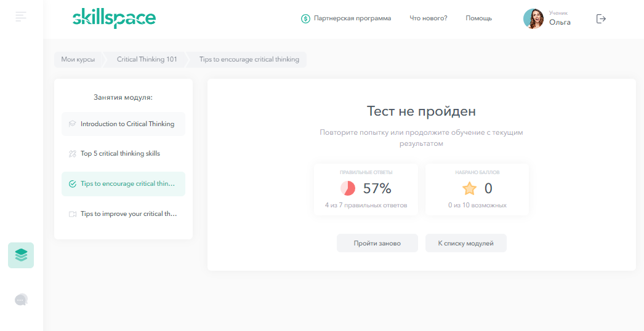Image resolution: width=644 pixels, height=331 pixels.
Task: Click the gold star points icon
Action: click(469, 188)
